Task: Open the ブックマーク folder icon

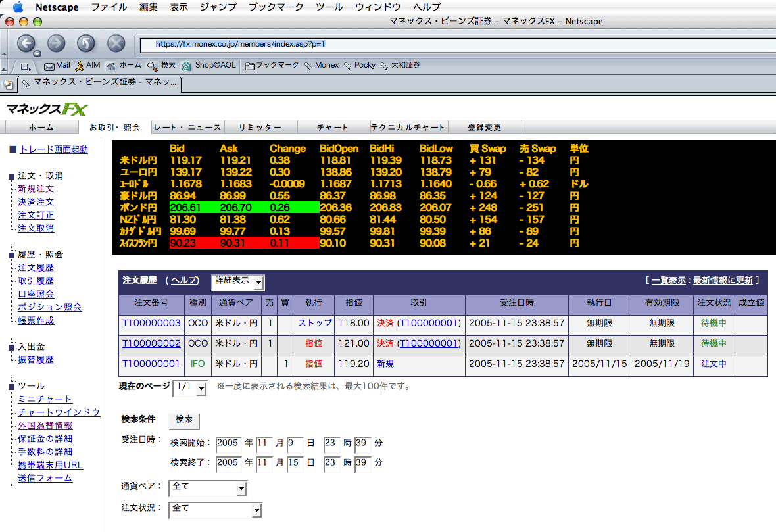Action: pyautogui.click(x=249, y=66)
